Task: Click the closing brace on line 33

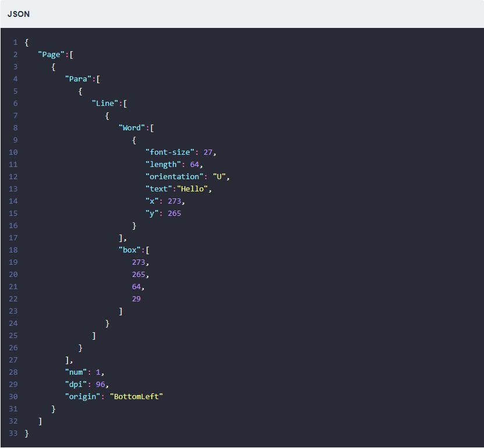Action: pyautogui.click(x=27, y=433)
